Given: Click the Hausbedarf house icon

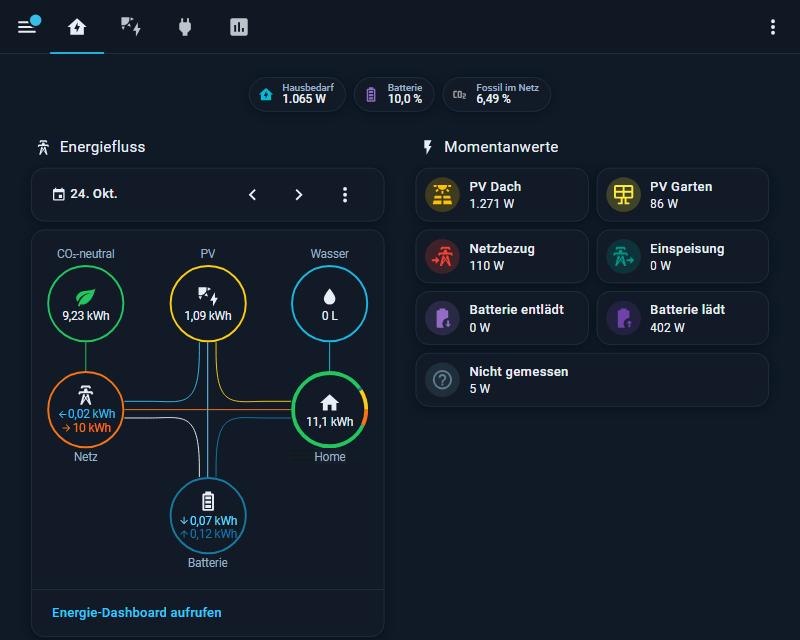Looking at the screenshot, I should coord(266,94).
